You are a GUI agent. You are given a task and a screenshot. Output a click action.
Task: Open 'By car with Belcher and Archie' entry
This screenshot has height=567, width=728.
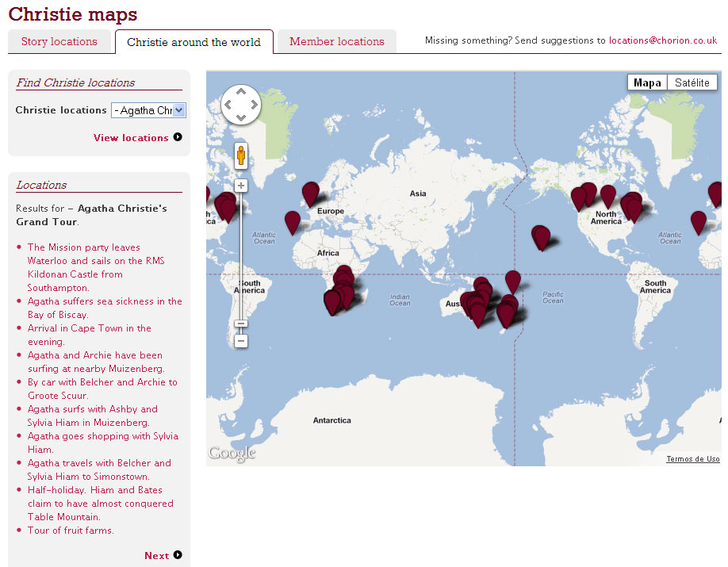click(102, 389)
